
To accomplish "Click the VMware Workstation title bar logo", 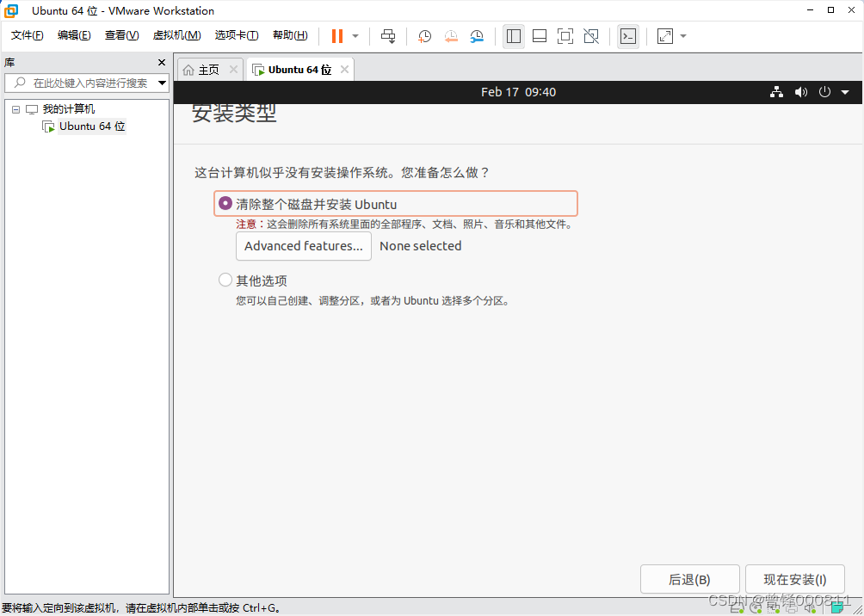I will pyautogui.click(x=10, y=10).
